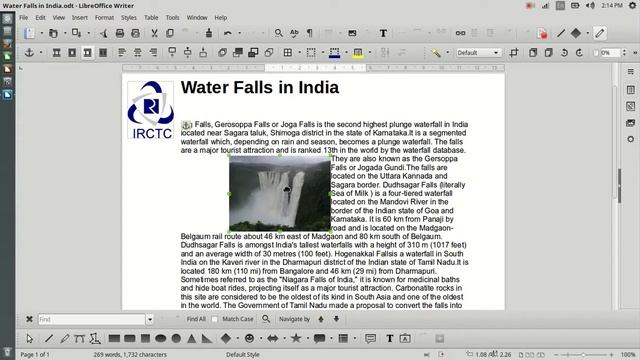The image size is (640, 360).
Task: Toggle formatting marks pilcrow icon
Action: click(310, 33)
